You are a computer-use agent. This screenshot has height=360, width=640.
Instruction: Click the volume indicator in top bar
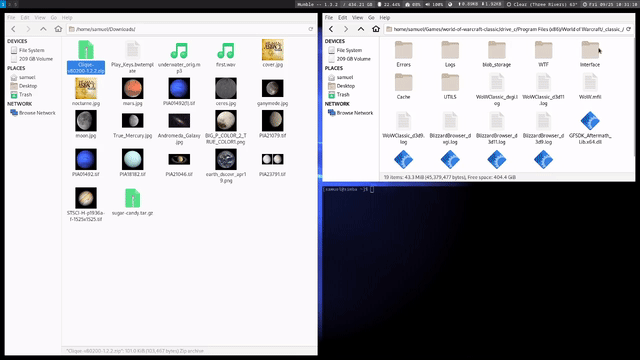434,4
